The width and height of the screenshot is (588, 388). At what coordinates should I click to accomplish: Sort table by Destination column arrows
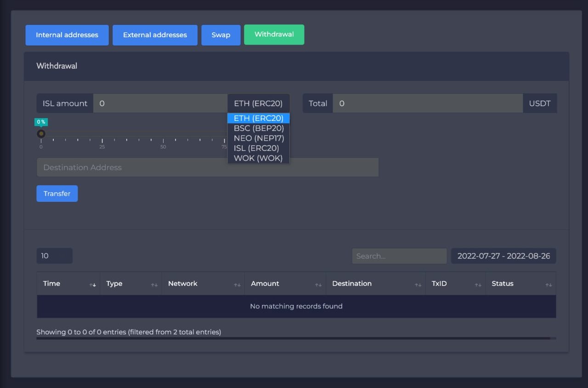418,285
